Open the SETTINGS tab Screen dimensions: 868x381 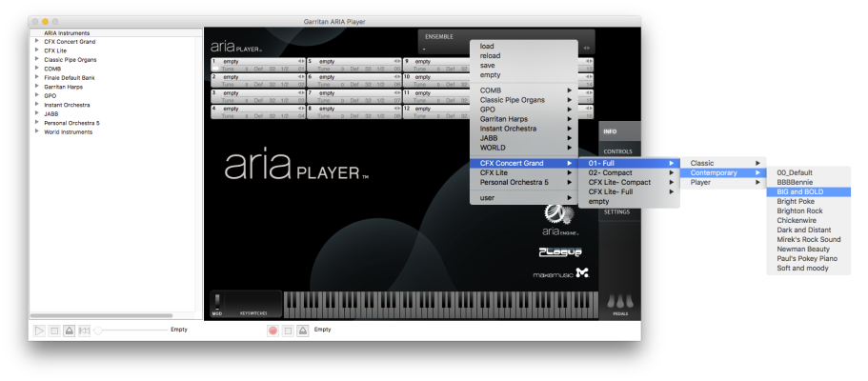pos(619,211)
